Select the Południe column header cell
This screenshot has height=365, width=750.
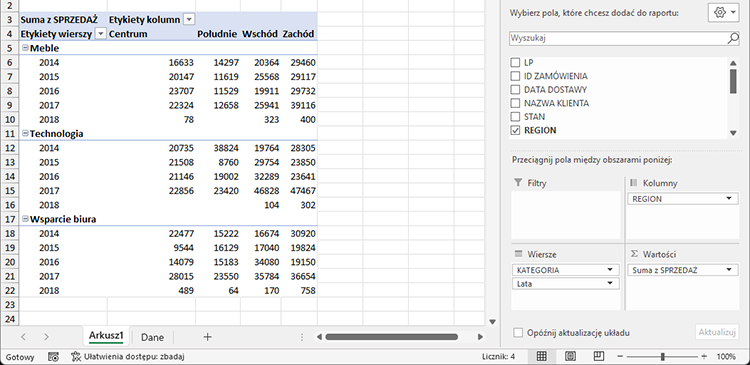click(x=218, y=34)
